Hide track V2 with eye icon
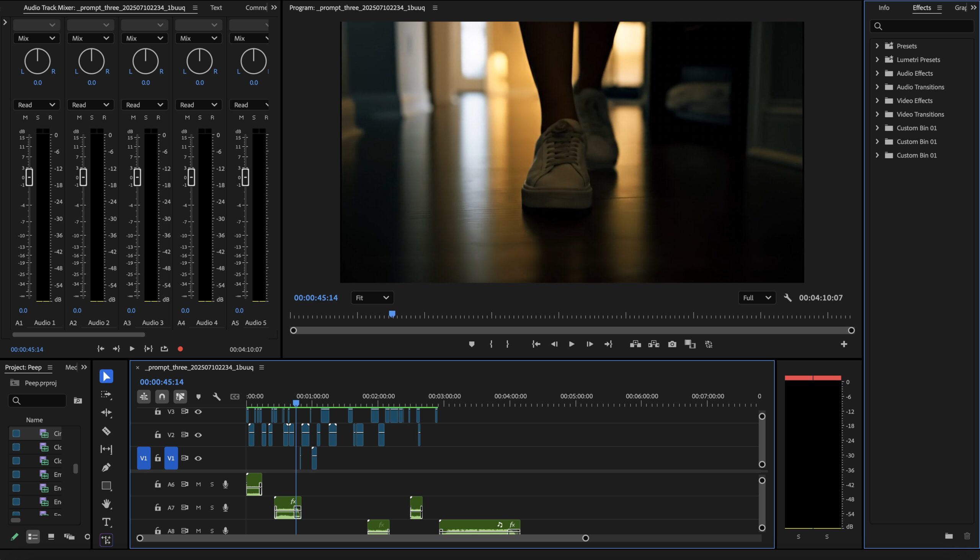The height and width of the screenshot is (560, 980). [198, 435]
